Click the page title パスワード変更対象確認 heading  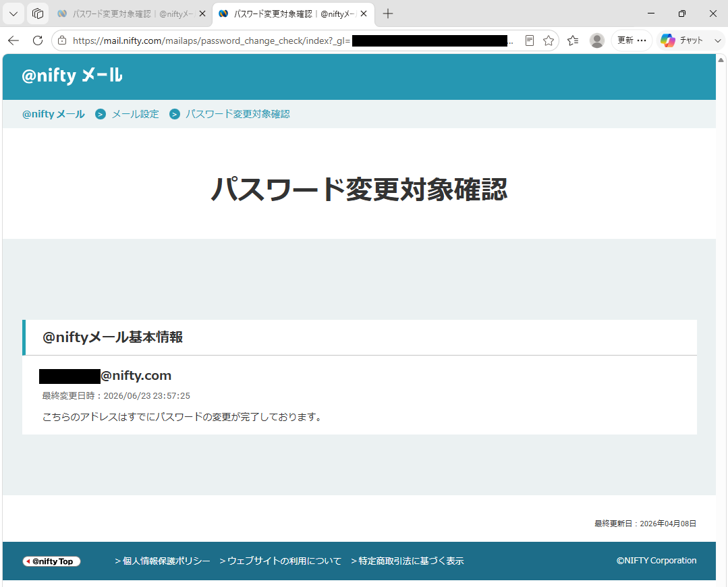tap(360, 189)
